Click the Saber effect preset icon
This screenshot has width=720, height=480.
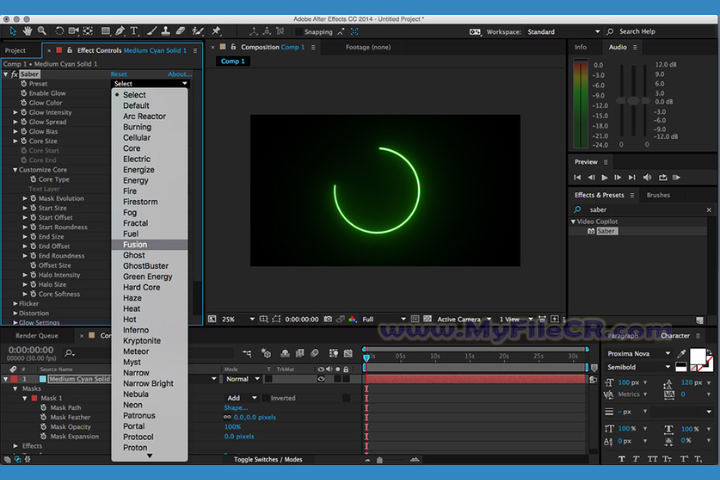[592, 231]
